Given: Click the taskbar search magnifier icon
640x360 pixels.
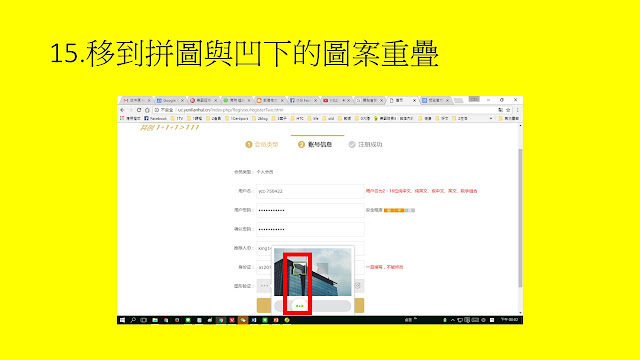Looking at the screenshot, I should click(133, 320).
